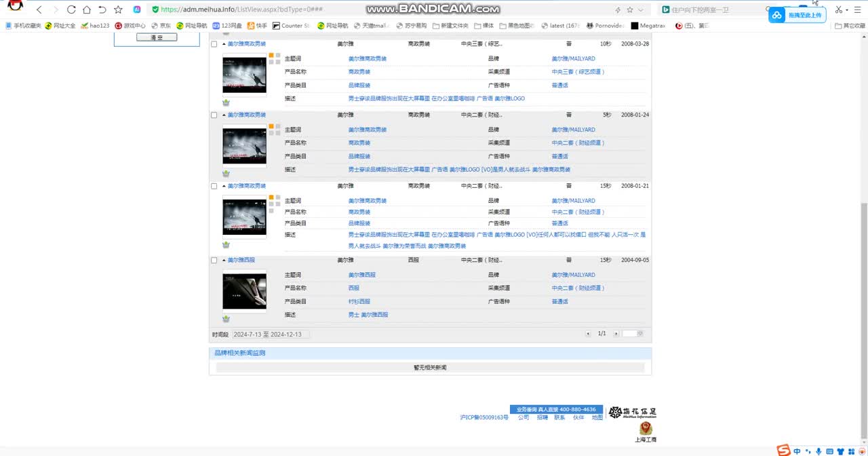Click crown icon under 2008-01-21 ad thumbnail

pyautogui.click(x=226, y=245)
